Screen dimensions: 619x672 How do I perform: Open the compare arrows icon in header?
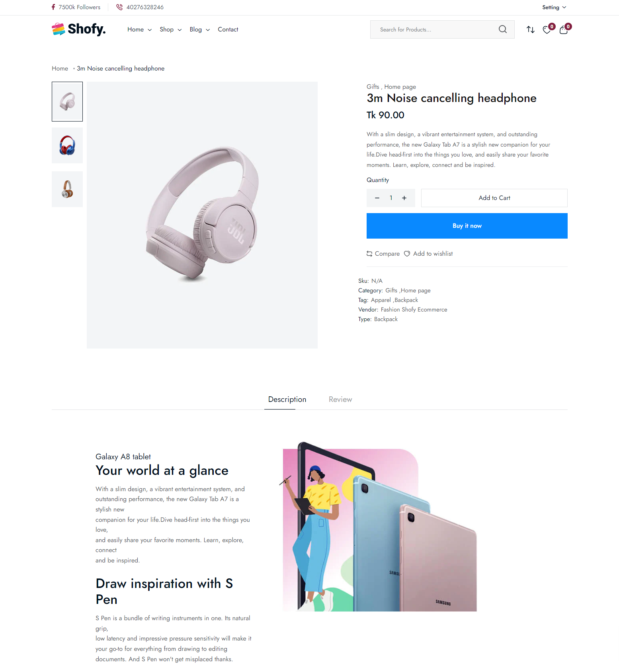pos(531,29)
